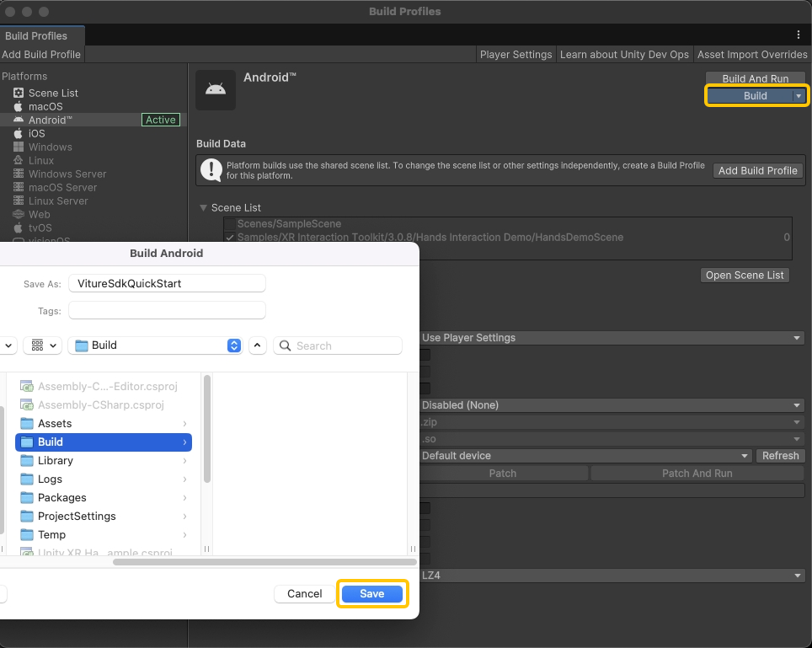Click the Refresh device button
Viewport: 812px width, 648px height.
pyautogui.click(x=780, y=456)
